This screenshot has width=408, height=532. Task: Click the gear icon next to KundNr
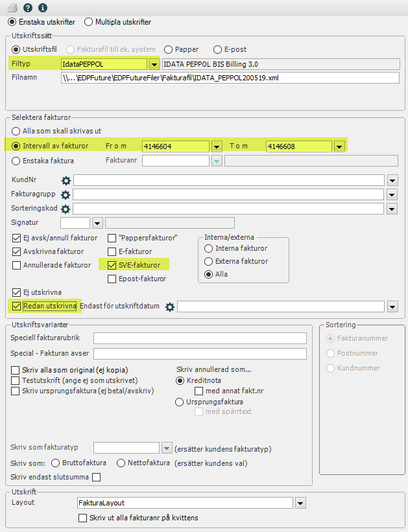(x=66, y=181)
